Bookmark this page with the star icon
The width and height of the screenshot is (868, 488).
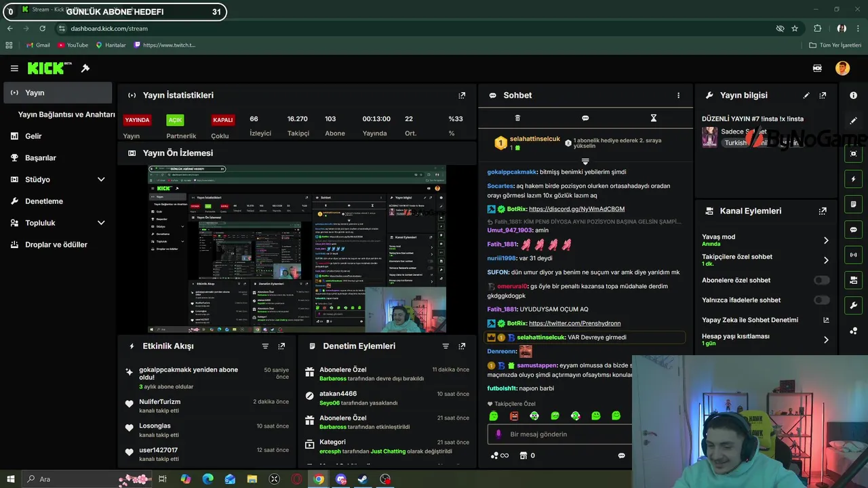(795, 28)
